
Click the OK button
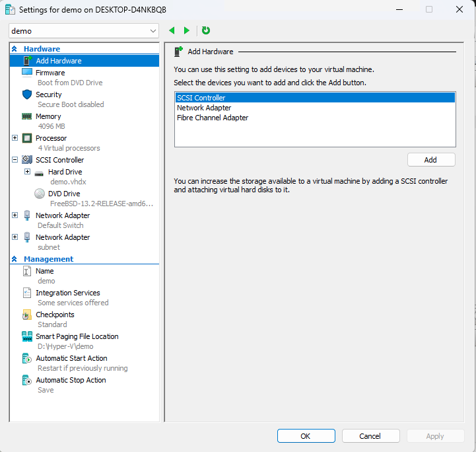coord(306,436)
